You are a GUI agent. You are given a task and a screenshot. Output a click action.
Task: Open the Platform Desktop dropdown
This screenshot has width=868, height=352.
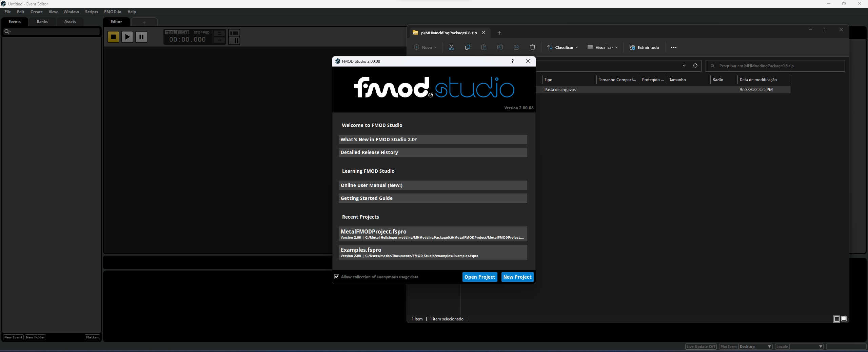(x=755, y=347)
